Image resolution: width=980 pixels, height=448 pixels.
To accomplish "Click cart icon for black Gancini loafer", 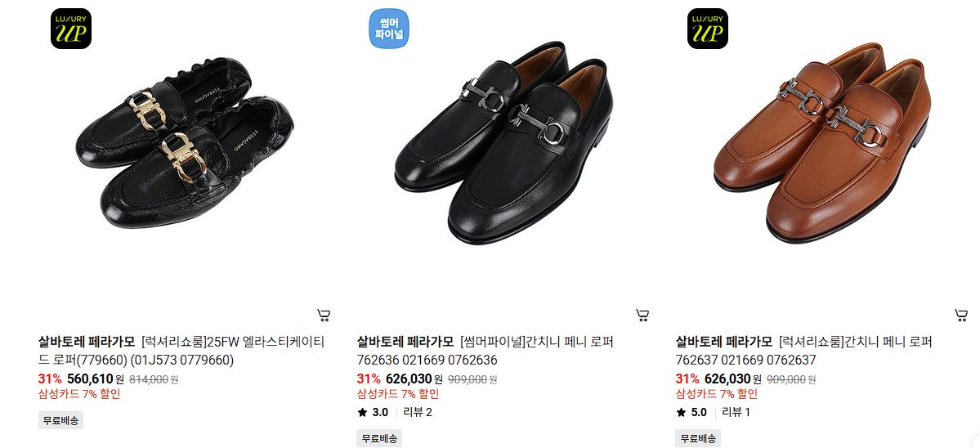I will 642,315.
